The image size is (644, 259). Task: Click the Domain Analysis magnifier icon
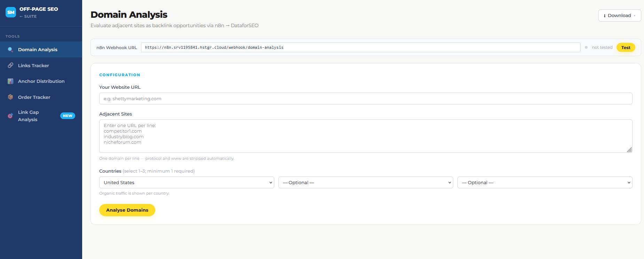(x=10, y=49)
